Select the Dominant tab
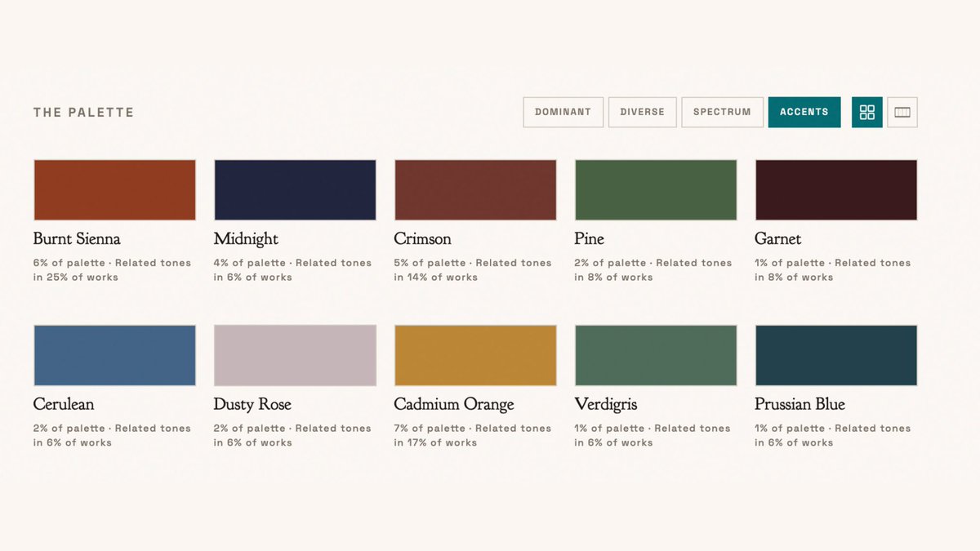The width and height of the screenshot is (980, 551). pyautogui.click(x=563, y=112)
